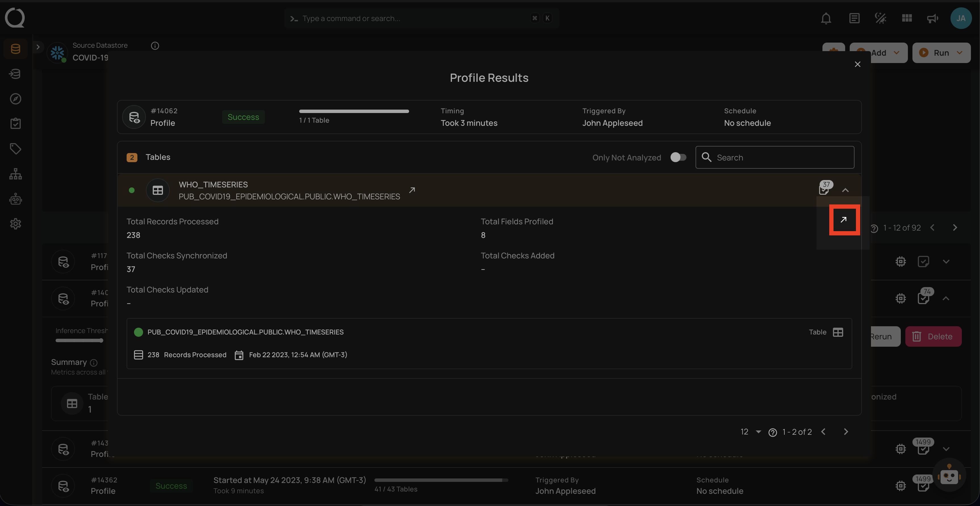Click the Success status label for #14062

[243, 117]
